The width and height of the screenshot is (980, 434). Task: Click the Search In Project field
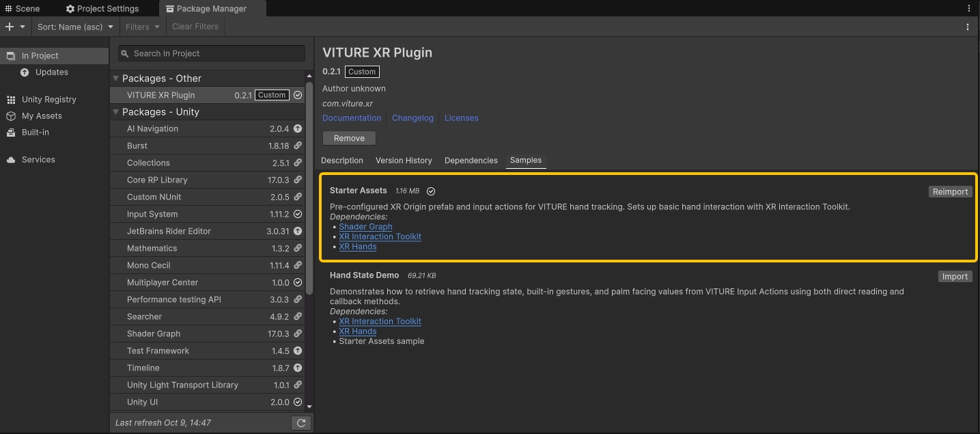212,53
